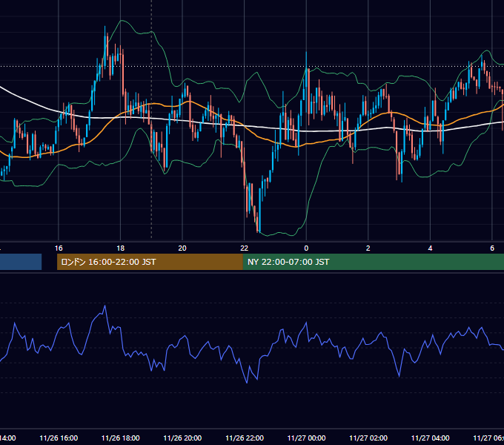Click the 11/27 00:00 time axis label

[x=306, y=438]
